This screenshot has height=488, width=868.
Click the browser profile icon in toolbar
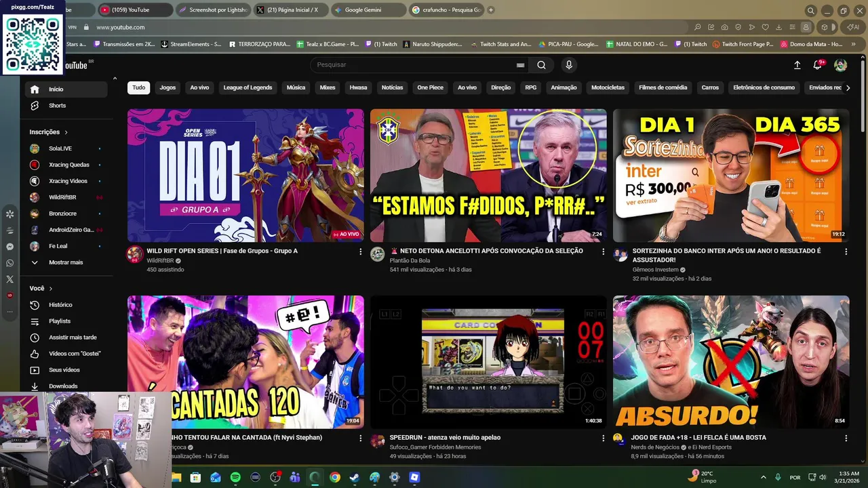806,27
